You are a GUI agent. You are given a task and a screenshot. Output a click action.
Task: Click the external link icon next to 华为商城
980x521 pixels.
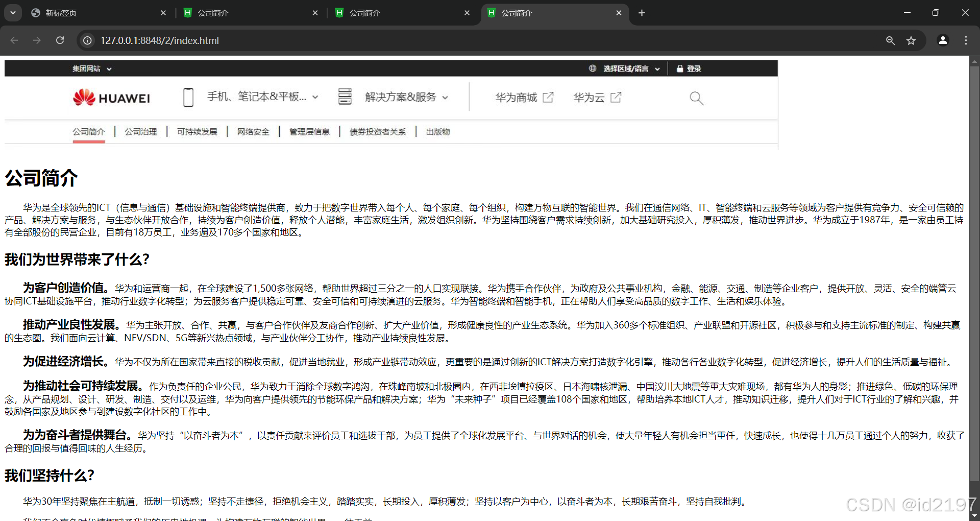548,97
